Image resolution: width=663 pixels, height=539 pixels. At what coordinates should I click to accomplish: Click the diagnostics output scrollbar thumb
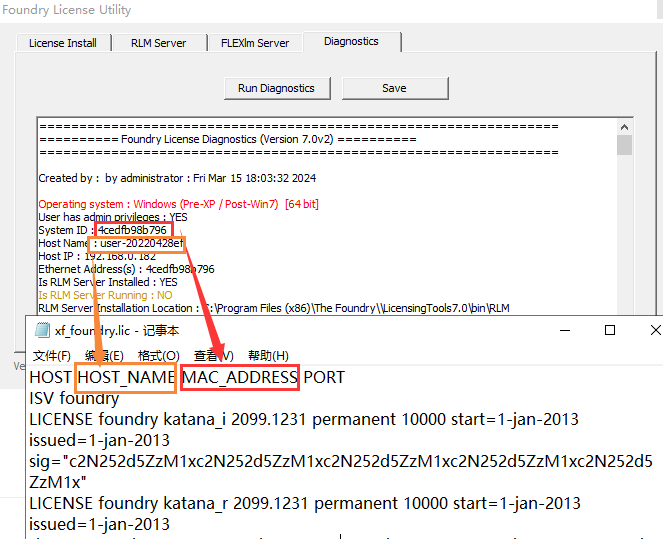[625, 145]
